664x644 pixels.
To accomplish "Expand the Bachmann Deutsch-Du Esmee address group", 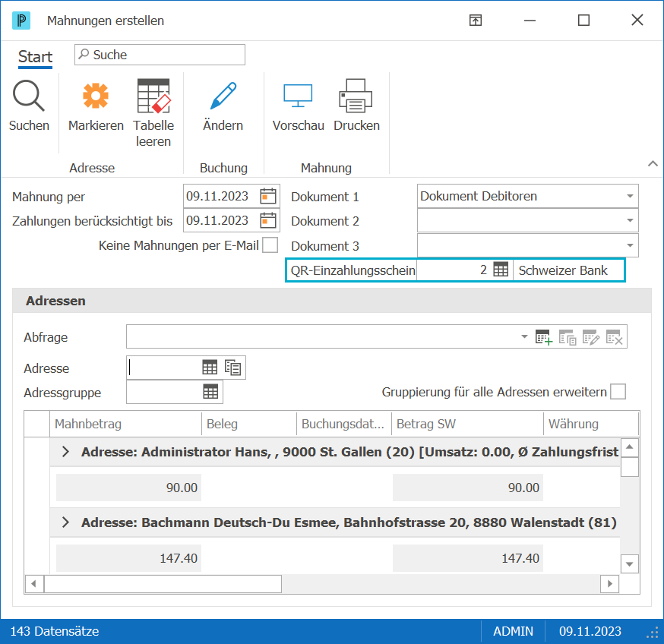I will (65, 522).
